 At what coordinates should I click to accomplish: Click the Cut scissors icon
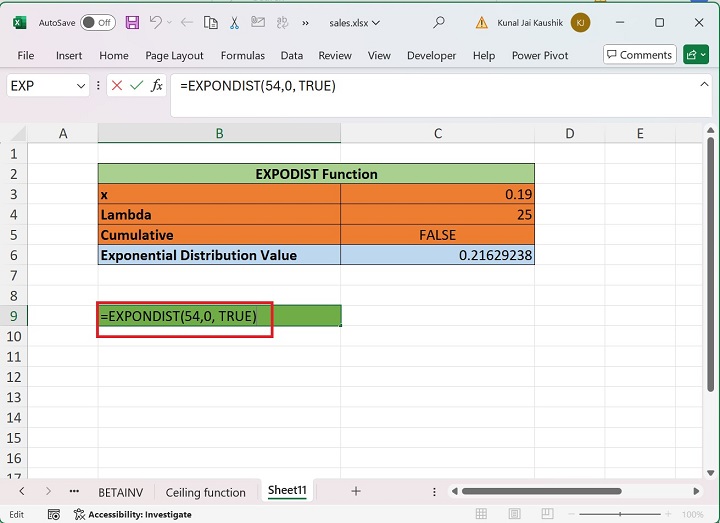click(234, 22)
